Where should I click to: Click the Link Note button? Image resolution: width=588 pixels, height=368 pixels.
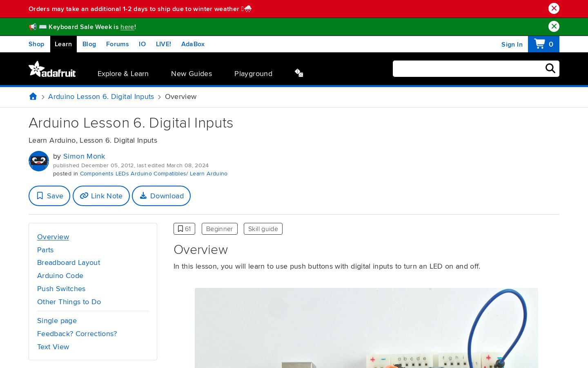101,196
